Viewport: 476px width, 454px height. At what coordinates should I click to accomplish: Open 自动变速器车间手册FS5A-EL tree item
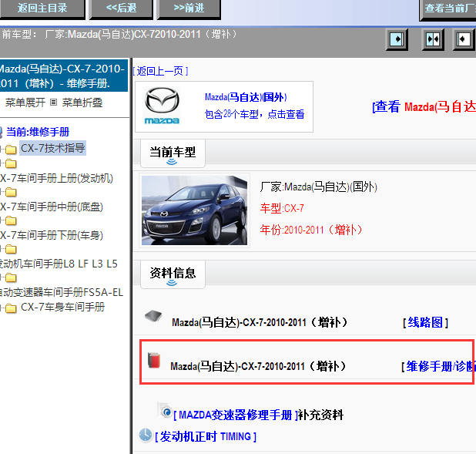pos(62,292)
